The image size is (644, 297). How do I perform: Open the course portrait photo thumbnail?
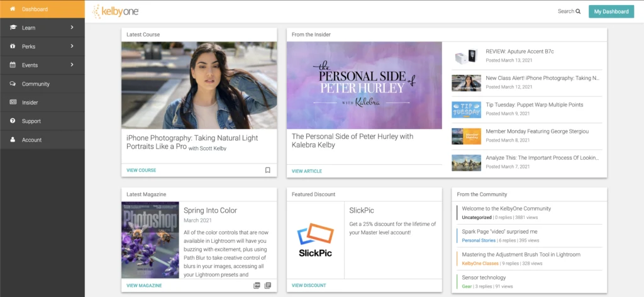point(199,86)
